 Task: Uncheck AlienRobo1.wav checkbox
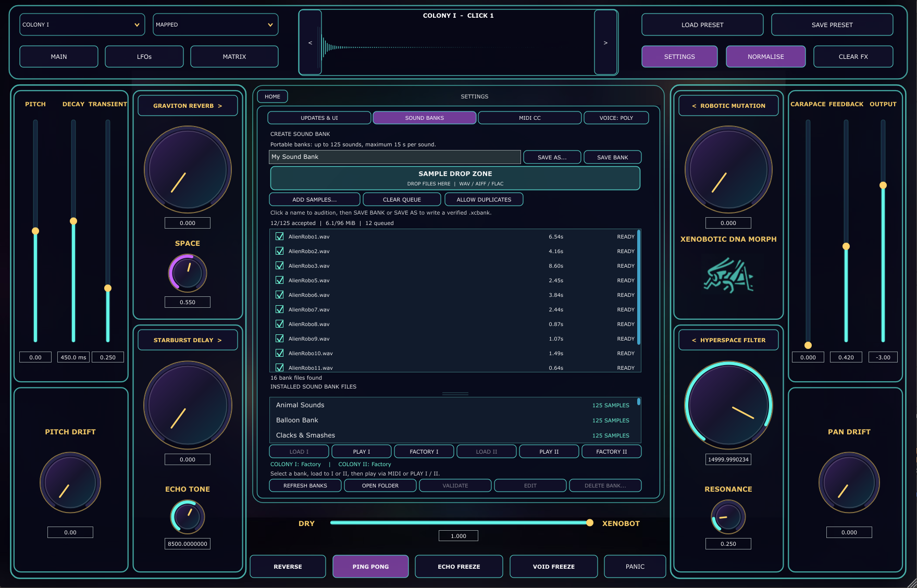(280, 236)
